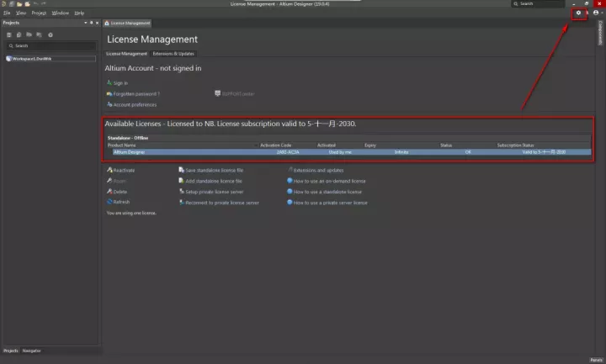Screen dimensions: 606x364
Task: Open the Projects panel dropdown arrow
Action: click(x=84, y=23)
